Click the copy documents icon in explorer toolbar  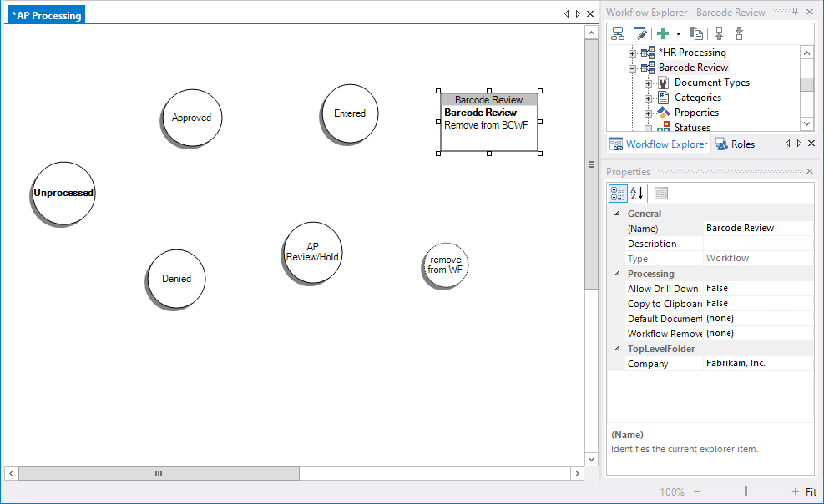(x=696, y=33)
